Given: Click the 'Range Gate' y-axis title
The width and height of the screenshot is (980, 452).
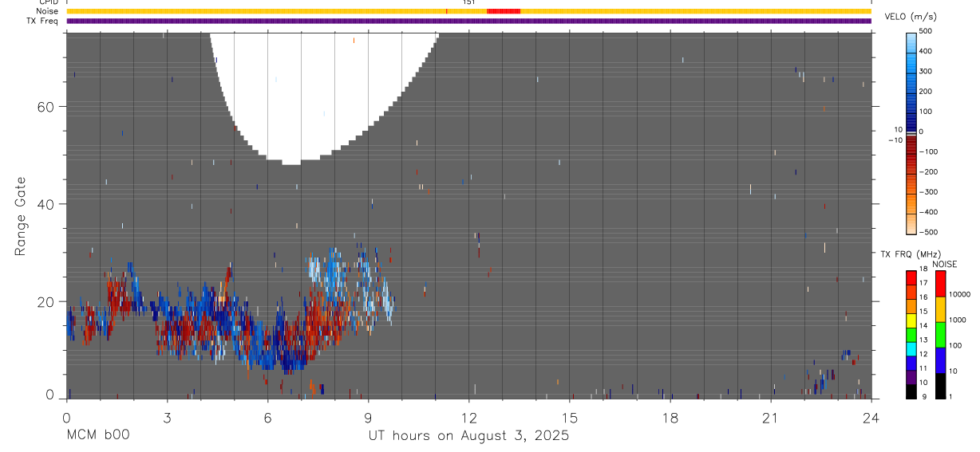Looking at the screenshot, I should click(21, 216).
